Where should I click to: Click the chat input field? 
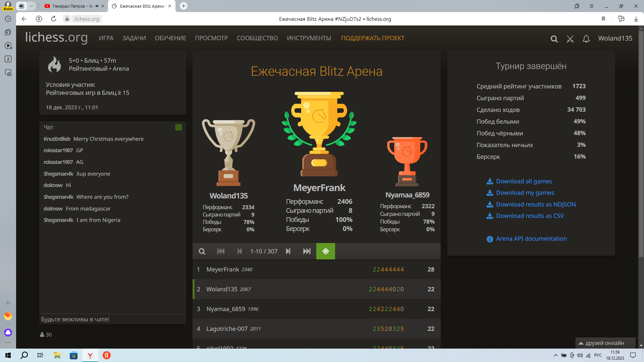[x=113, y=319]
